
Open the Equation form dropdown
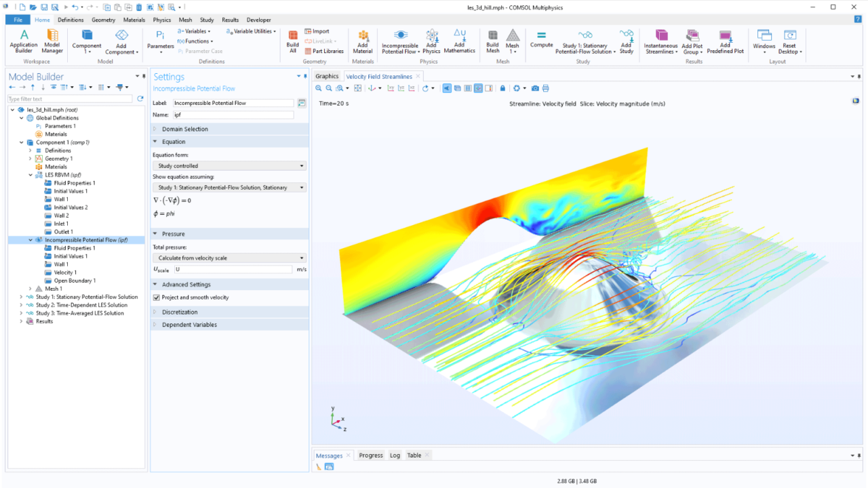coord(229,165)
